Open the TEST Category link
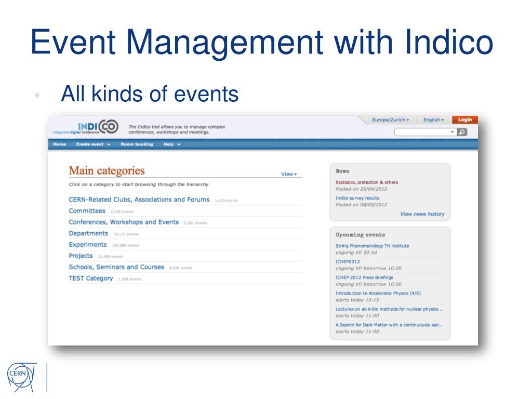Image resolution: width=532 pixels, height=399 pixels. click(x=91, y=278)
